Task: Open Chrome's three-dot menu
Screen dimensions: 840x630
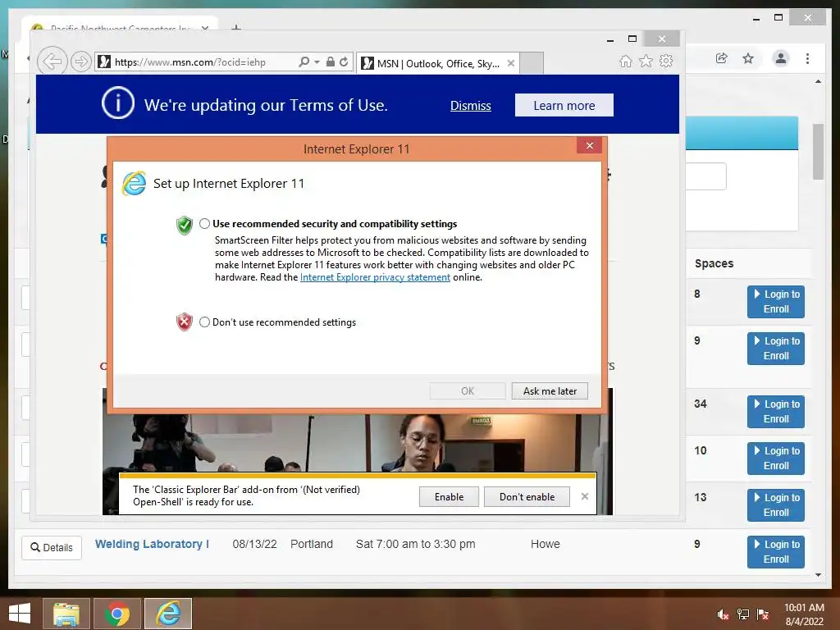Action: pyautogui.click(x=807, y=58)
